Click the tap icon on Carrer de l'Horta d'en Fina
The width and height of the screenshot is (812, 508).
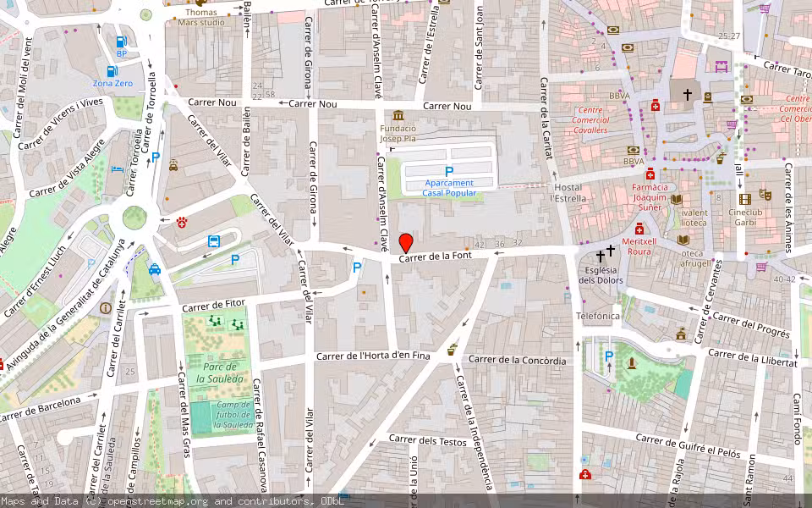coord(452,349)
